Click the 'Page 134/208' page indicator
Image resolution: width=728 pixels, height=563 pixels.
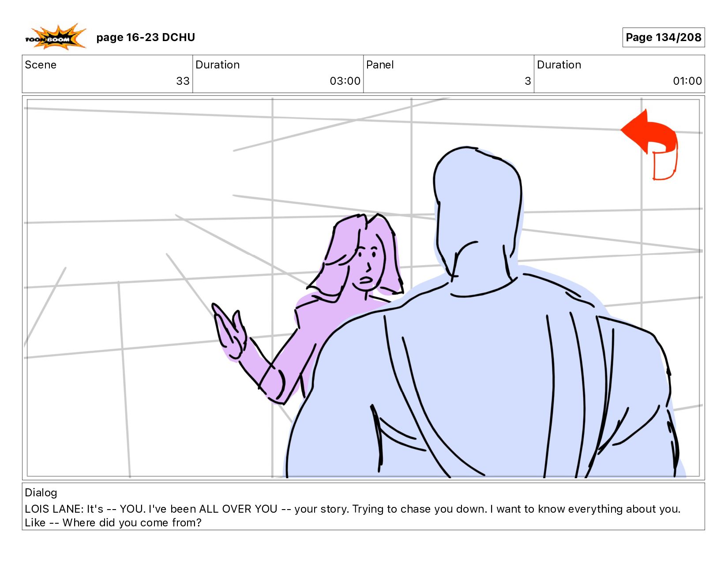coord(663,38)
